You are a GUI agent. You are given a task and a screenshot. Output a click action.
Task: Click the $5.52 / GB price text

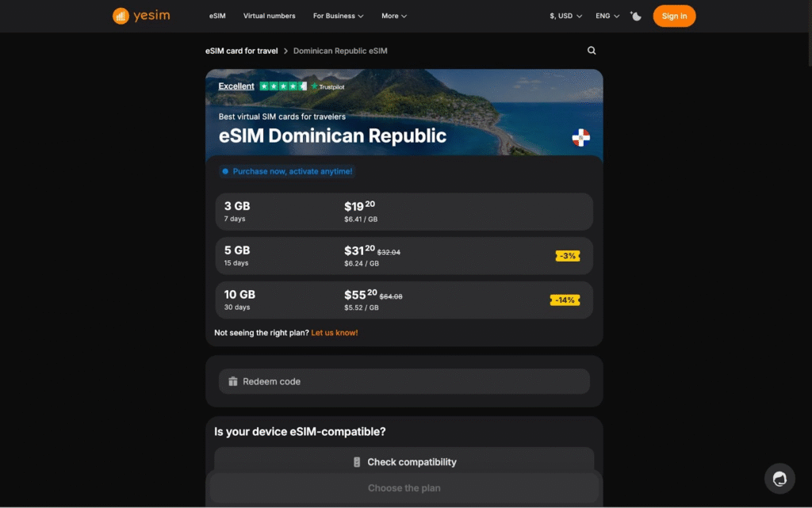click(362, 307)
